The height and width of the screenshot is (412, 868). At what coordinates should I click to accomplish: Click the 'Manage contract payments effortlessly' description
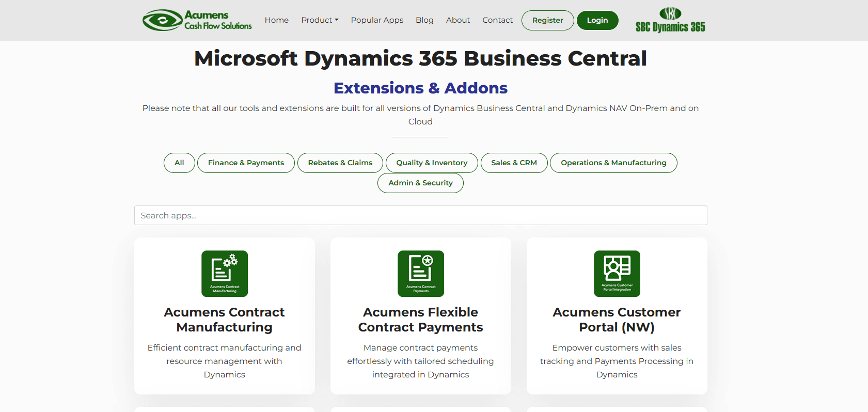coord(421,361)
